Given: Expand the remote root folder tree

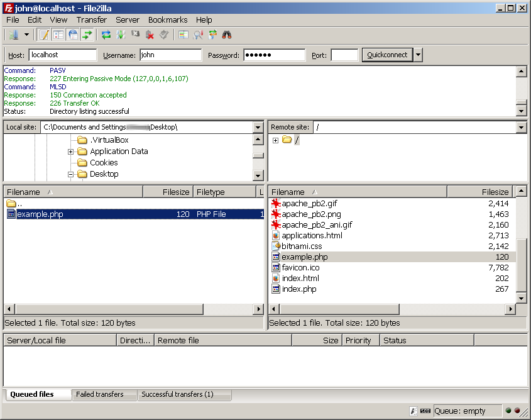Looking at the screenshot, I should coord(275,140).
